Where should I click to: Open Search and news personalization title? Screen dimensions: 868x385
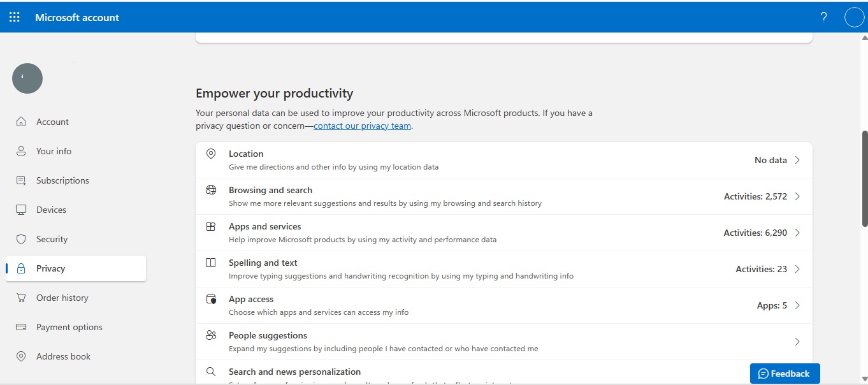point(294,372)
